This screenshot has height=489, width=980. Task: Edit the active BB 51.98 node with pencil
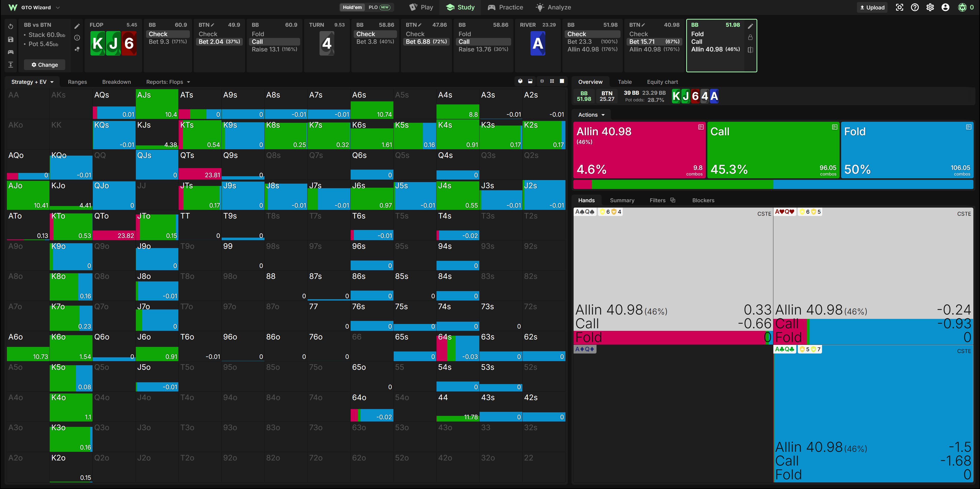click(750, 26)
